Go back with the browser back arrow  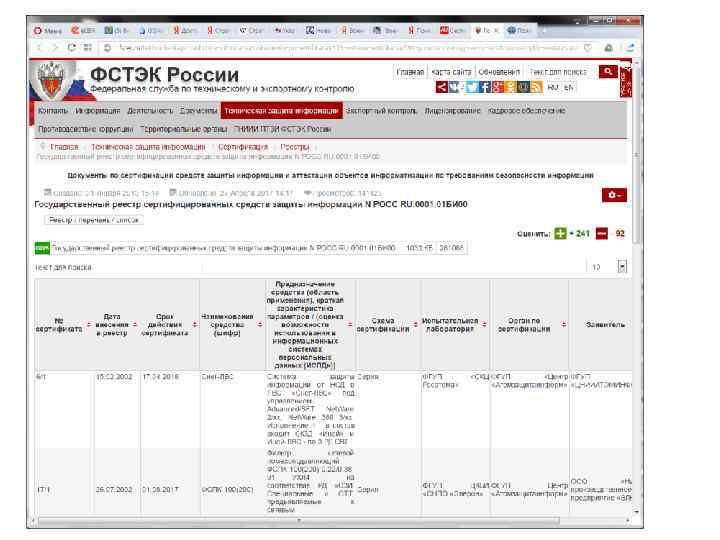click(x=39, y=47)
